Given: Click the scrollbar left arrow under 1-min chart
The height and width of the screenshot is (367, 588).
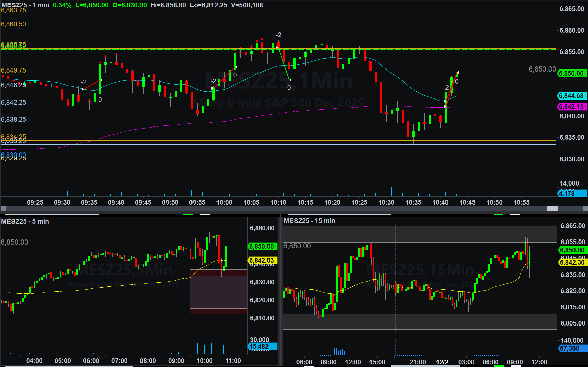Looking at the screenshot, I should click(x=3, y=209).
